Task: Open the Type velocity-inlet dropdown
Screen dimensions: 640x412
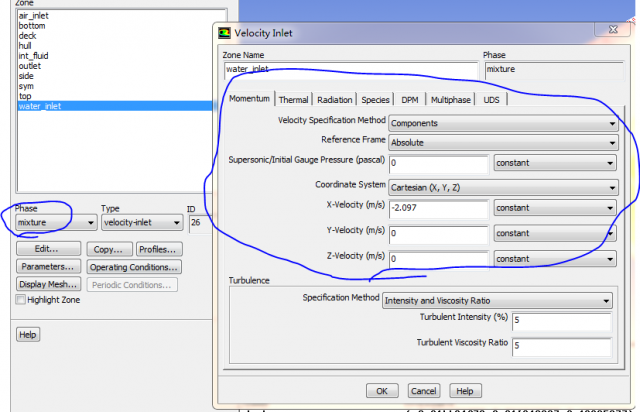Action: coord(141,222)
